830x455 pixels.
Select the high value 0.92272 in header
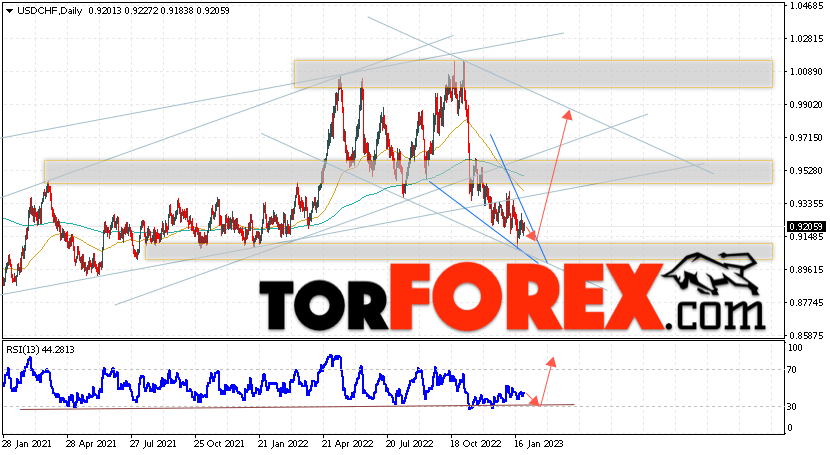tap(141, 11)
